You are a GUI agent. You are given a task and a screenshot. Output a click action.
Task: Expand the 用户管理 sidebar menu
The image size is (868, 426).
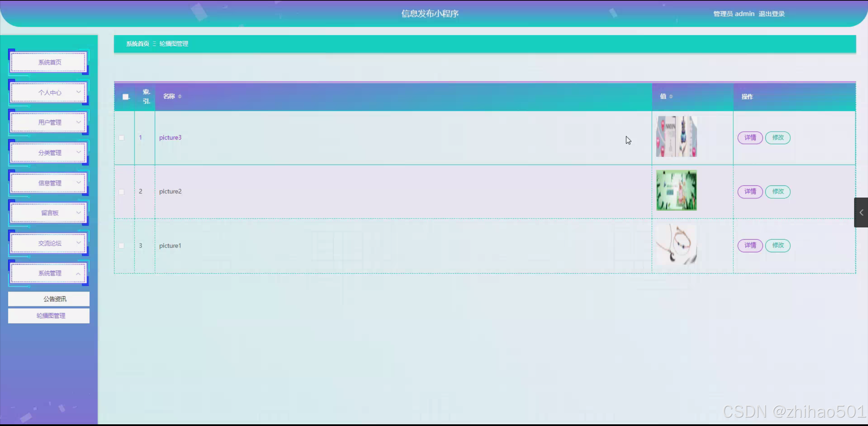click(x=49, y=122)
